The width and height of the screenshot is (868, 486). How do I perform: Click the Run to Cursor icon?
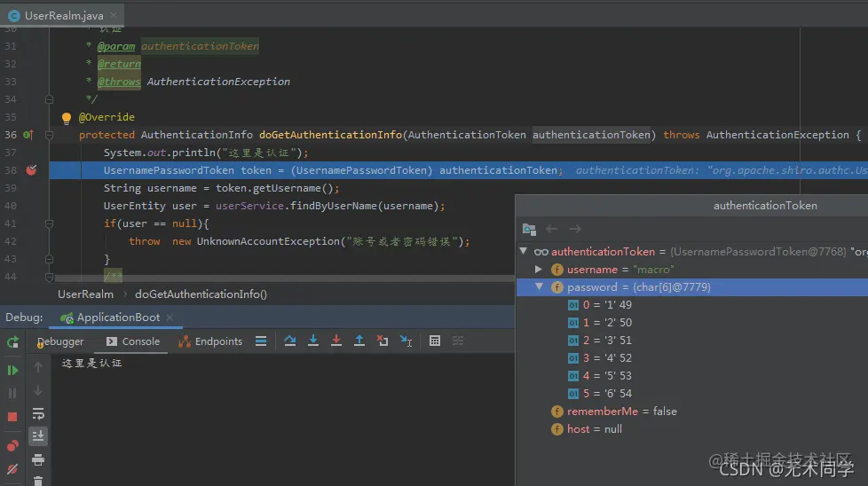406,341
